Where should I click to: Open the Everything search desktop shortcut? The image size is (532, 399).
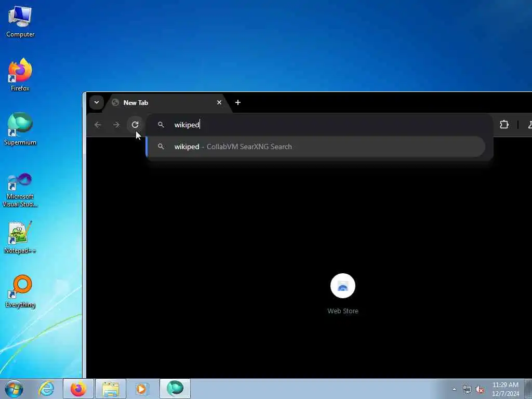pyautogui.click(x=20, y=291)
